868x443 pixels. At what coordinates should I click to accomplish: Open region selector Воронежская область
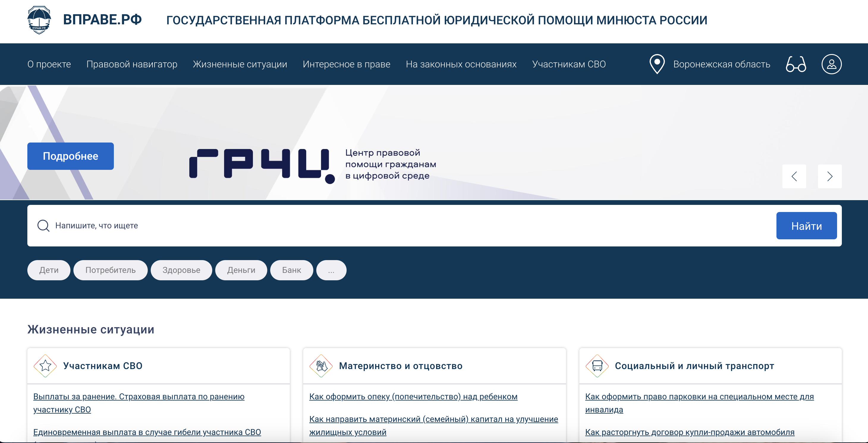click(x=721, y=64)
